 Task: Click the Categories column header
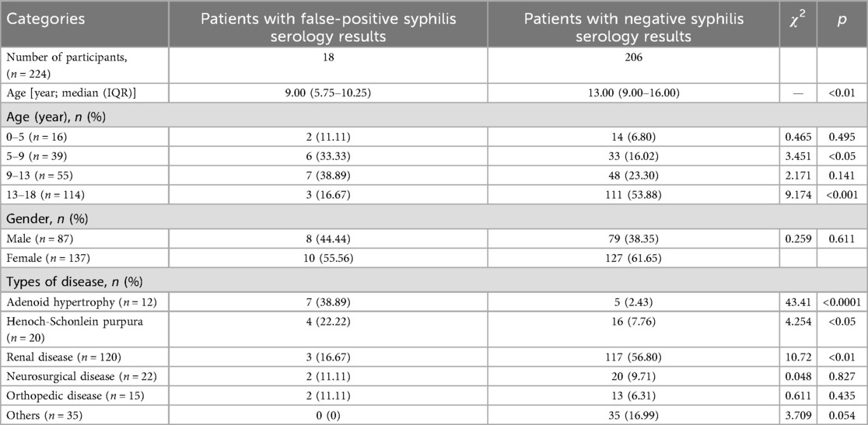click(x=46, y=19)
